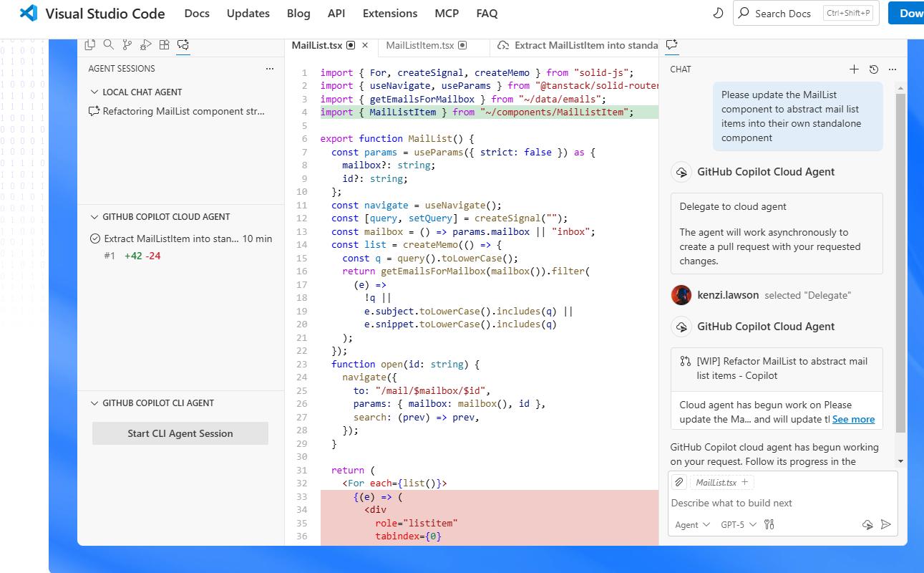
Task: Click Start CLI Agent Session button
Action: [x=180, y=433]
